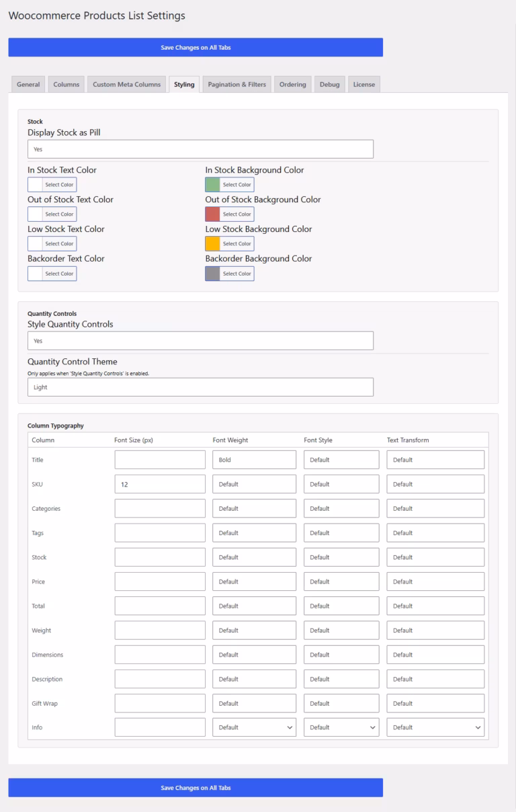Open Total font weight dropdown
The height and width of the screenshot is (812, 516).
pos(255,606)
